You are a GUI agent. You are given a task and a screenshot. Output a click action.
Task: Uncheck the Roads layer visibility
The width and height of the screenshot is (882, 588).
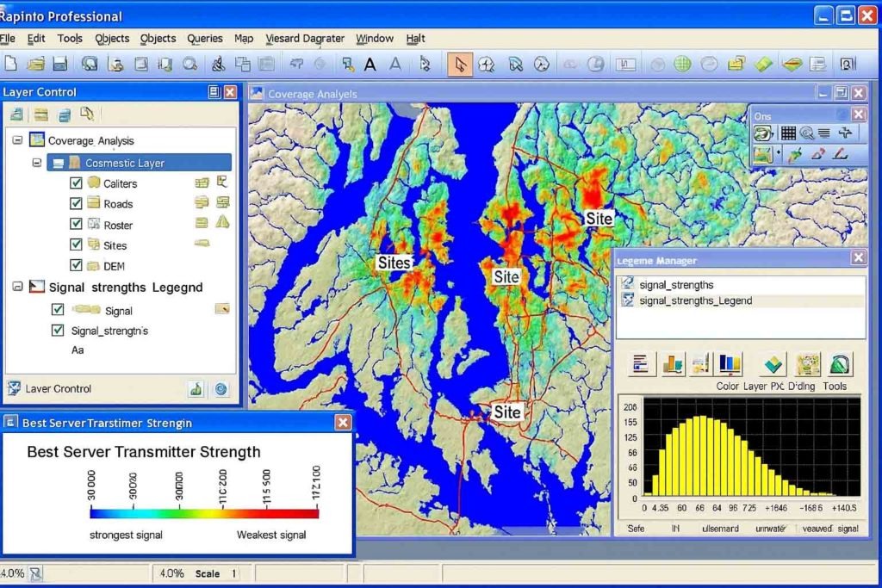[x=77, y=204]
